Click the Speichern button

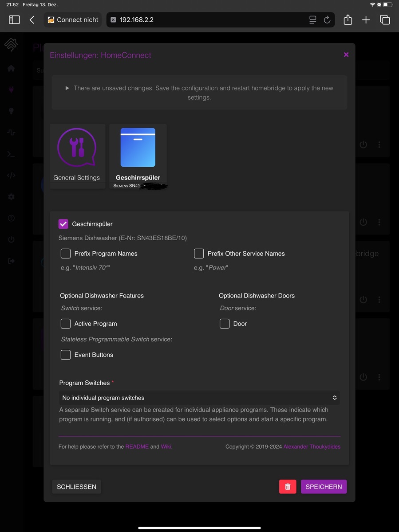coord(324,486)
